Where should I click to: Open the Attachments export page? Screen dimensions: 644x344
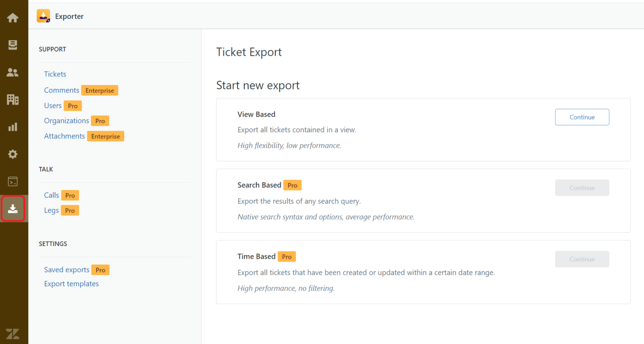64,136
